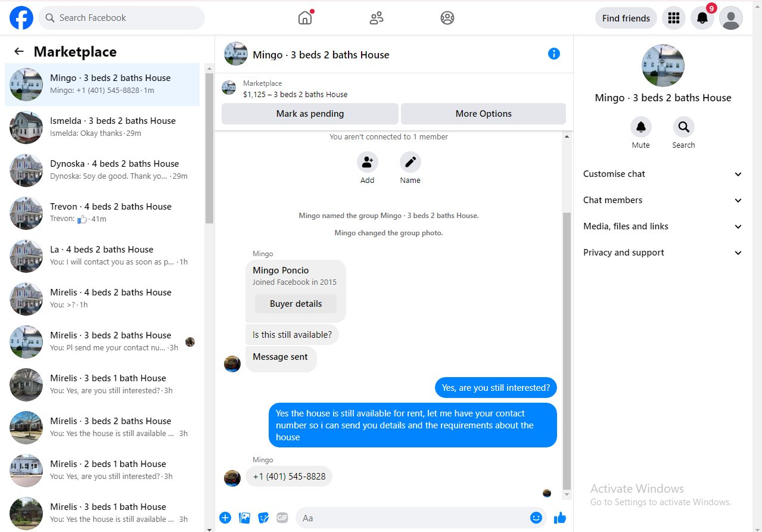The width and height of the screenshot is (762, 532).
Task: Click the seen indicator avatar below messages
Action: click(x=547, y=493)
